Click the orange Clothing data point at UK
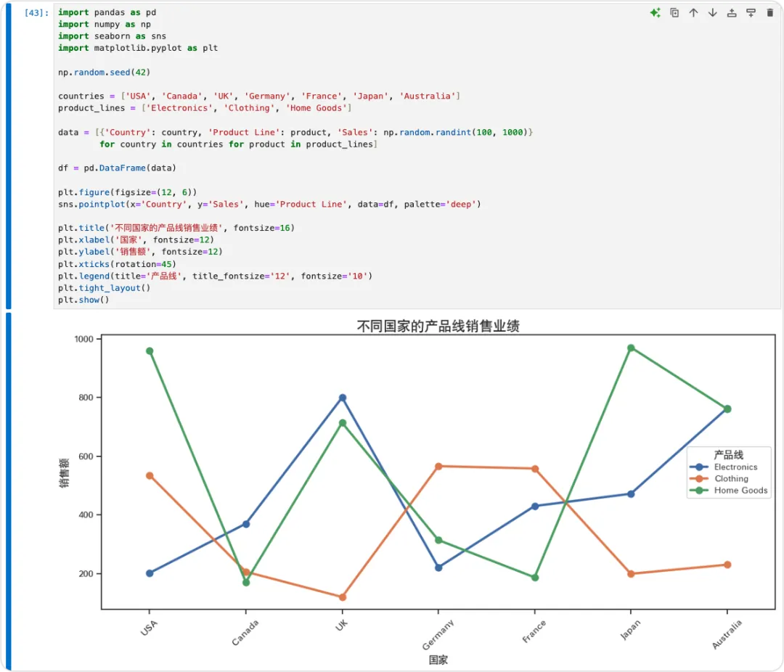Screen dimensions: 784x672 pos(343,597)
